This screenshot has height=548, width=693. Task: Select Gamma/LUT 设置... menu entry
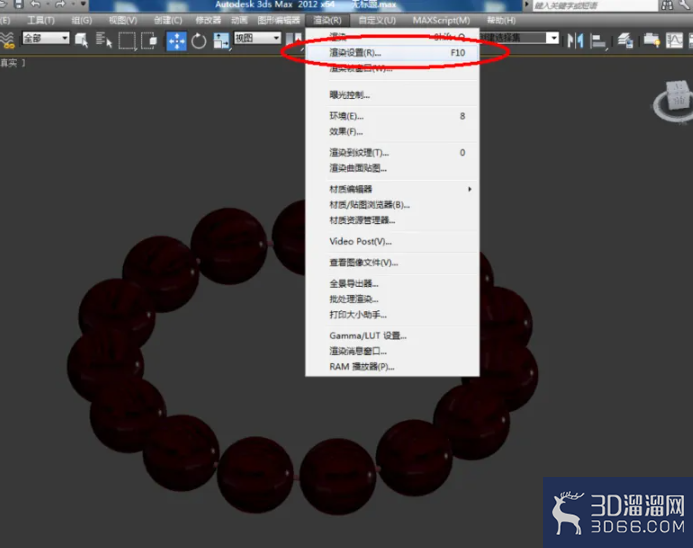coord(392,336)
